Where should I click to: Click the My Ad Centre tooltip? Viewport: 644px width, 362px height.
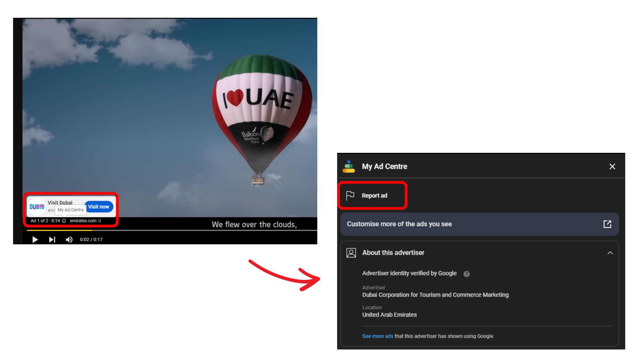coord(70,210)
